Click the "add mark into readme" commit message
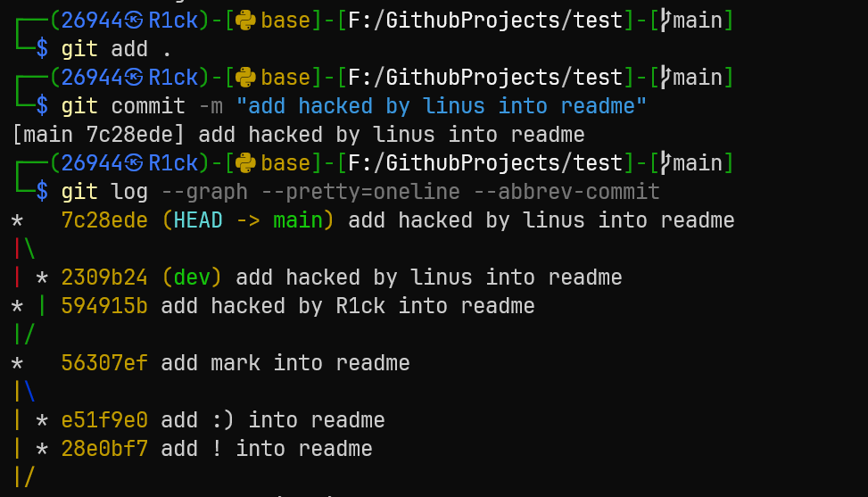Image resolution: width=868 pixels, height=497 pixels. click(285, 363)
